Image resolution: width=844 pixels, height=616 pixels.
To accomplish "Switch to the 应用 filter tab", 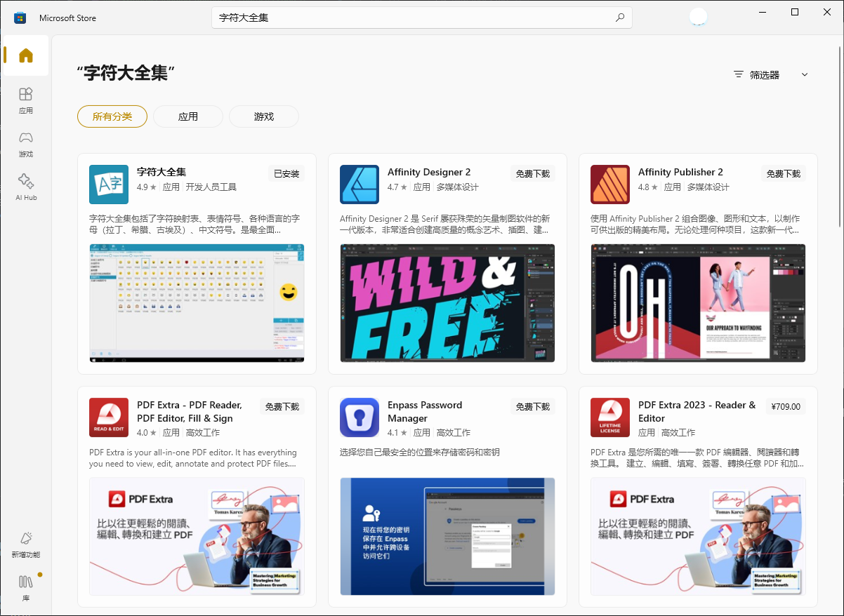I will tap(188, 116).
